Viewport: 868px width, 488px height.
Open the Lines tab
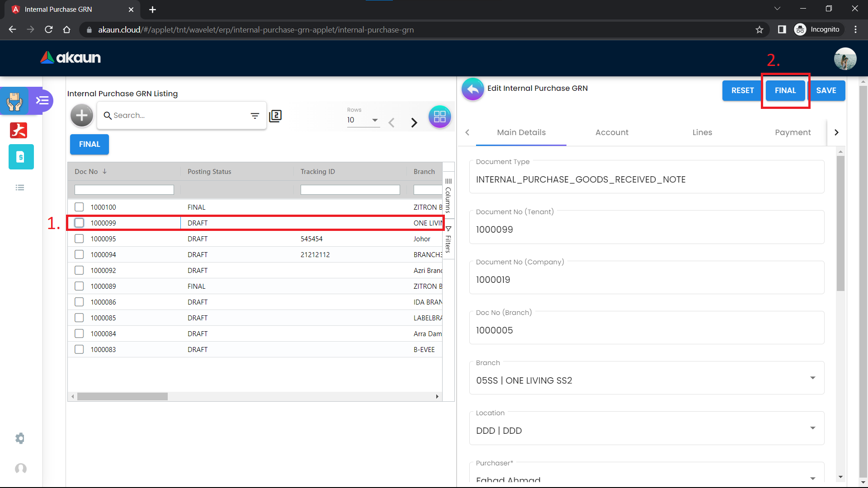702,132
